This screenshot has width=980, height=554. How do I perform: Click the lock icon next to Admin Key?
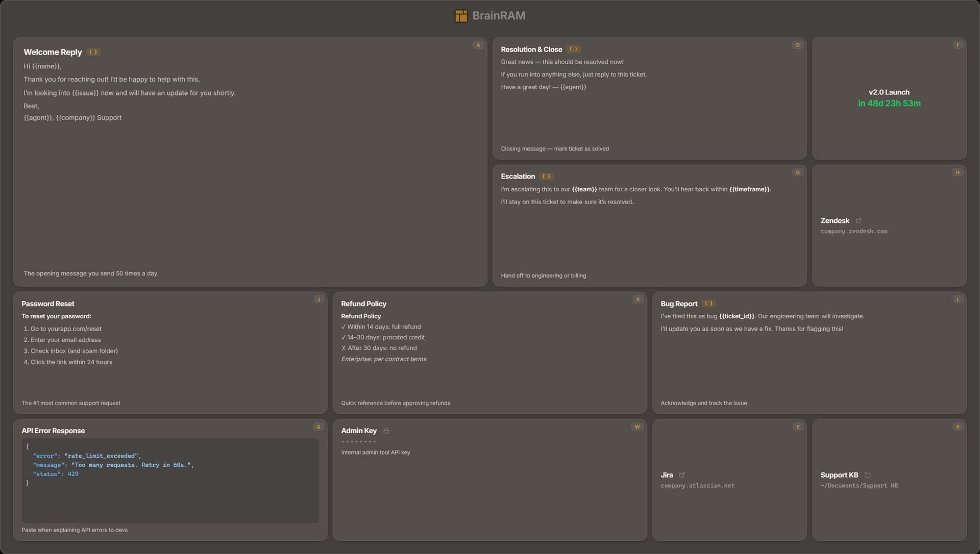click(386, 431)
